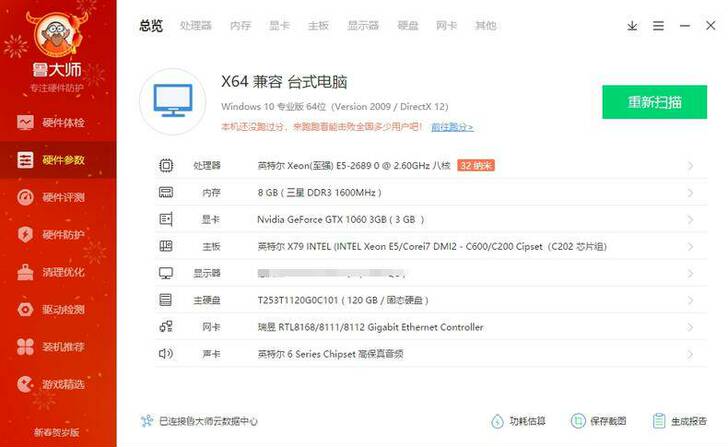Click the 主板 motherboard icon
This screenshot has width=728, height=447.
[x=166, y=246]
